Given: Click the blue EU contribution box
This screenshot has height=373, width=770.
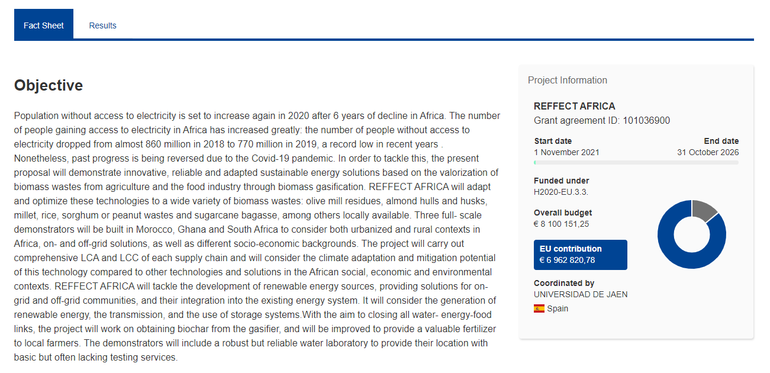Looking at the screenshot, I should [x=580, y=255].
